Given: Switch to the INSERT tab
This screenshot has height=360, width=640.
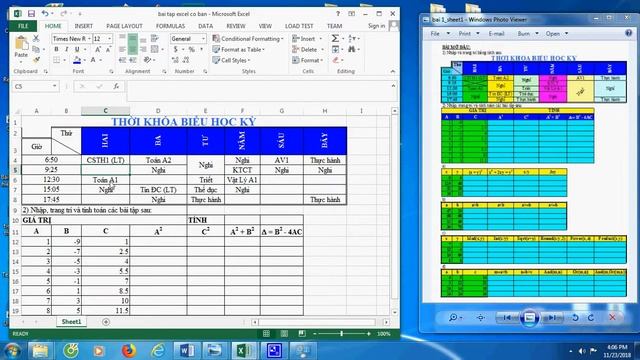Looking at the screenshot, I should click(x=84, y=26).
